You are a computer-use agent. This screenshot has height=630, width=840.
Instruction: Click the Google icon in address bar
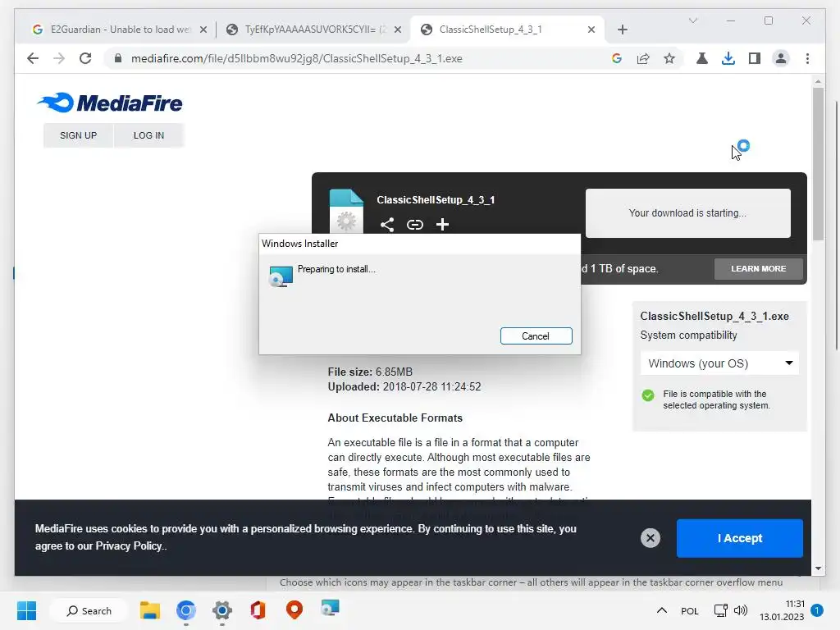click(617, 58)
